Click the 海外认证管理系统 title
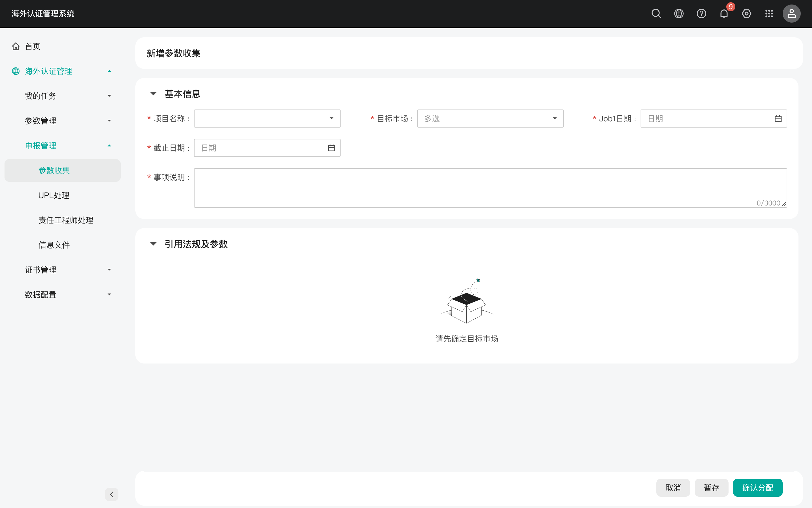 [43, 14]
